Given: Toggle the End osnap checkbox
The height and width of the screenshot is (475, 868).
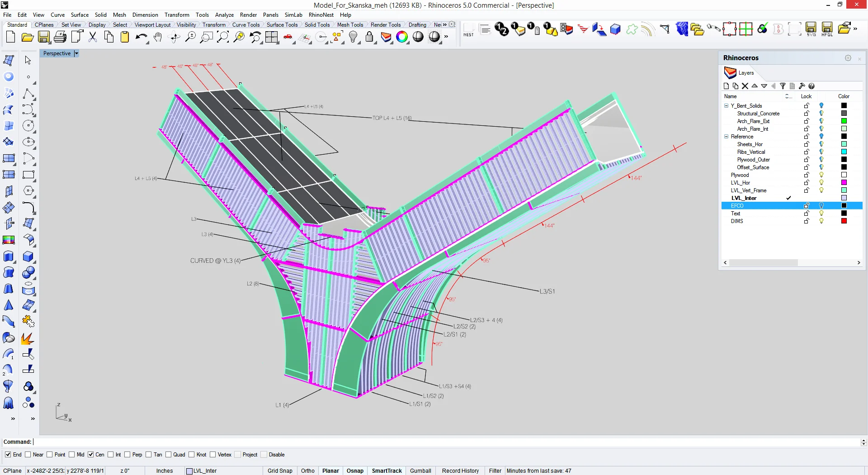Looking at the screenshot, I should 8,455.
